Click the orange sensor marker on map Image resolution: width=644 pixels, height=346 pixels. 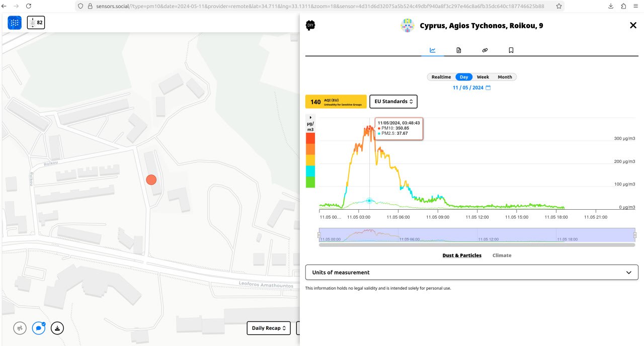click(x=151, y=180)
